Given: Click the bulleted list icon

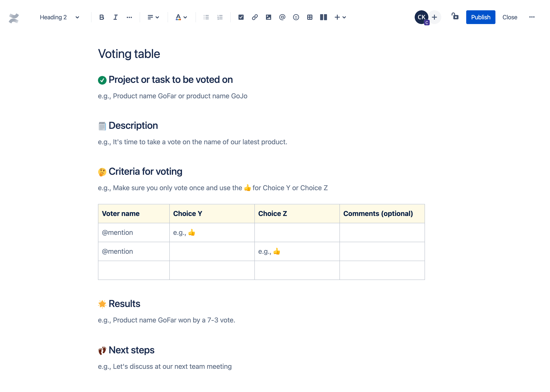Looking at the screenshot, I should pyautogui.click(x=207, y=17).
